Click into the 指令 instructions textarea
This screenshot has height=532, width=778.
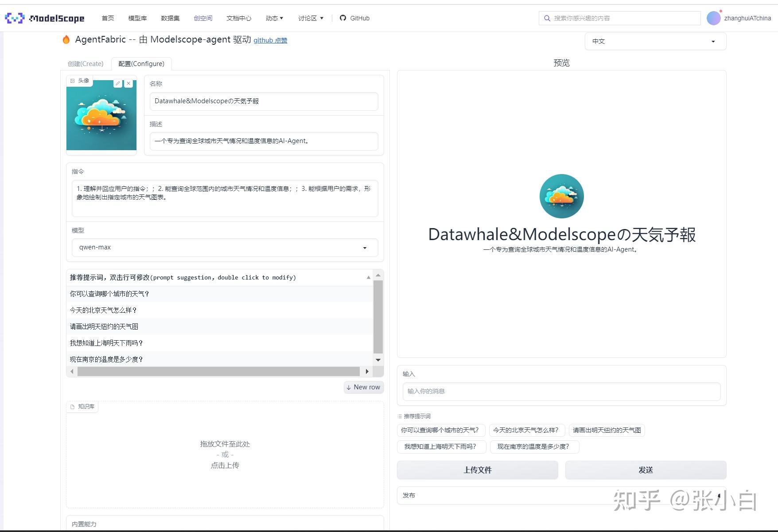(x=225, y=198)
